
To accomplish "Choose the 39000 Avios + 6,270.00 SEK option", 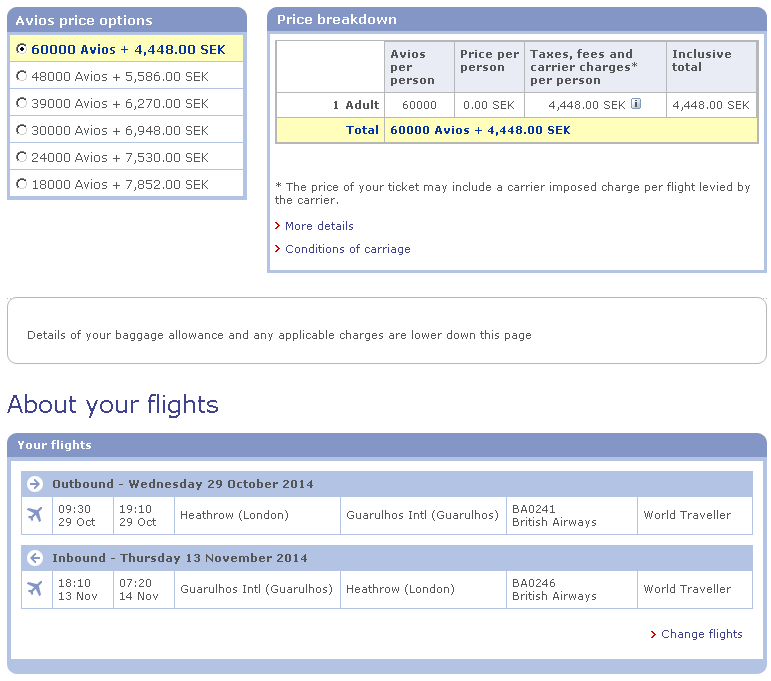I will (x=22, y=103).
